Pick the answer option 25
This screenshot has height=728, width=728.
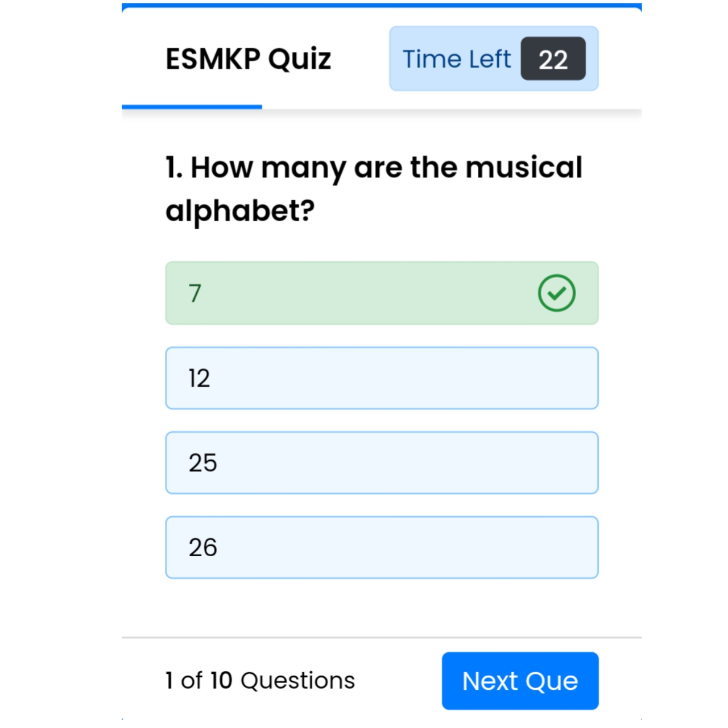[381, 463]
